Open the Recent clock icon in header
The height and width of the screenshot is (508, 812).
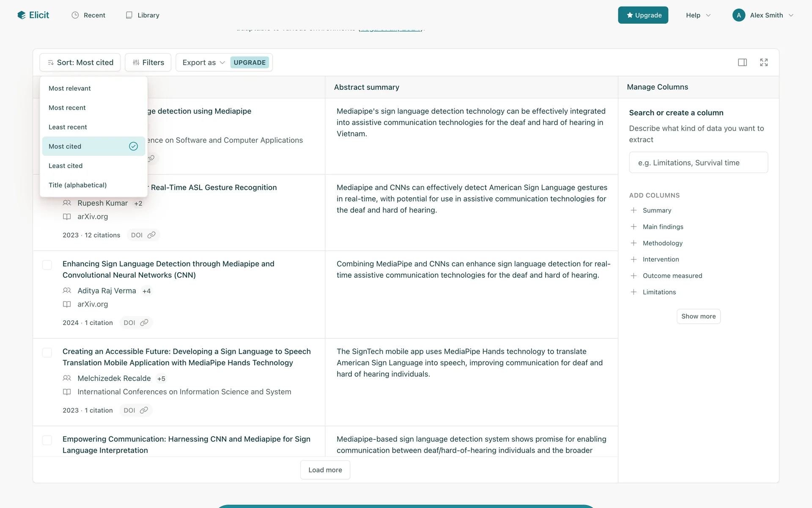point(75,15)
